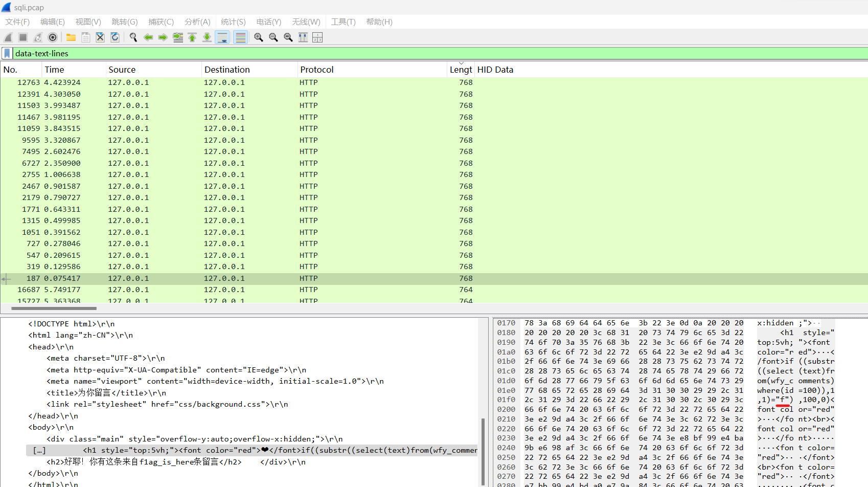868x487 pixels.
Task: Zoom out the main window text
Action: point(273,37)
